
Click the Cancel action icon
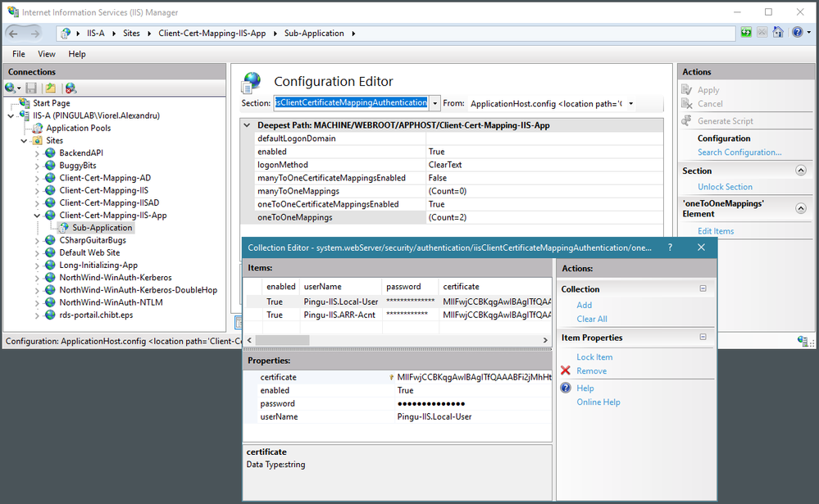point(686,104)
